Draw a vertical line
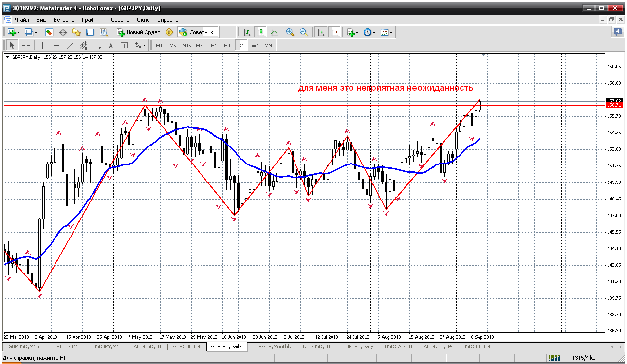 click(x=42, y=45)
